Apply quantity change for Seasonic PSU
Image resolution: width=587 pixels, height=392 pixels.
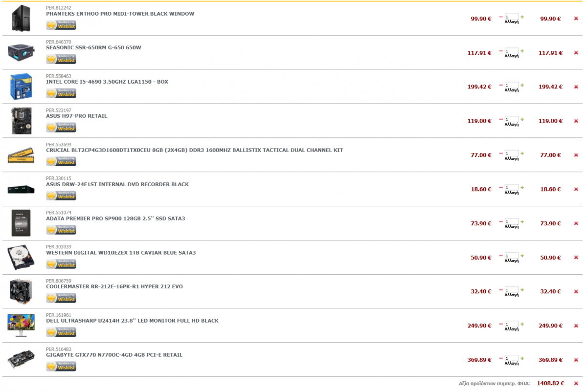(511, 56)
